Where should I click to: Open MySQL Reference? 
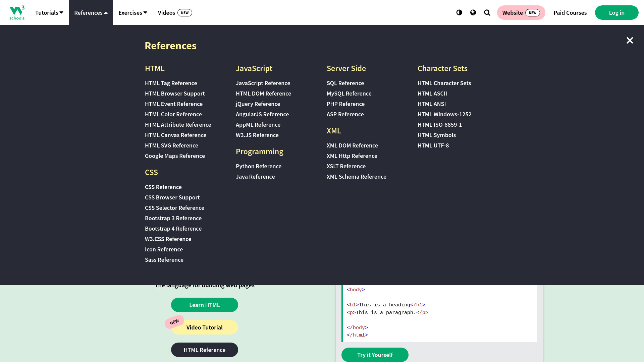[x=349, y=94]
